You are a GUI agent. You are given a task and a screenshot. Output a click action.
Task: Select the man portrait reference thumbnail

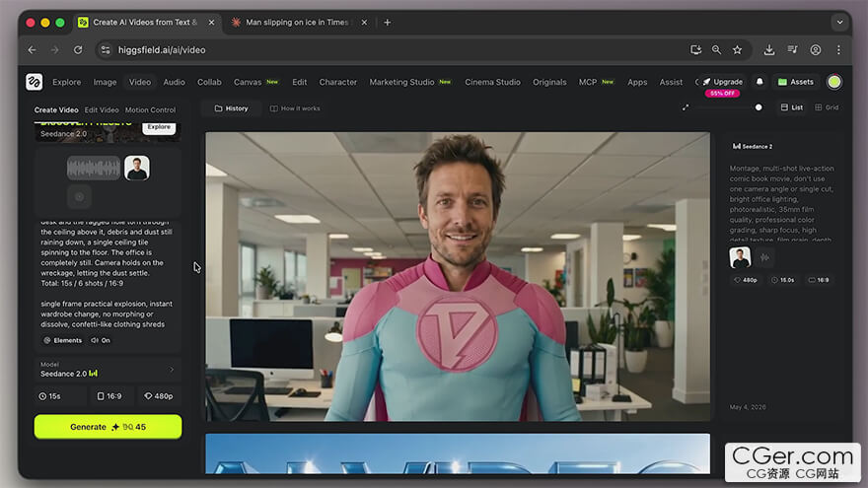click(137, 169)
